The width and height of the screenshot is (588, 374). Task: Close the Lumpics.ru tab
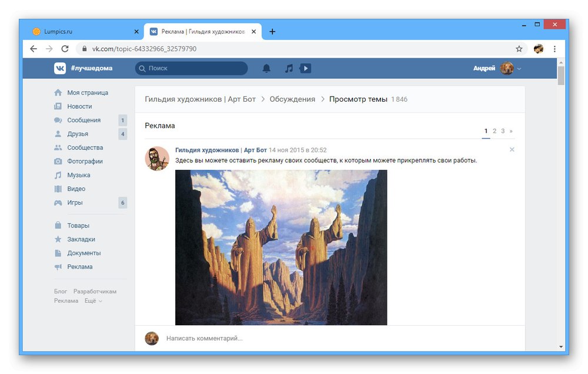tap(136, 32)
